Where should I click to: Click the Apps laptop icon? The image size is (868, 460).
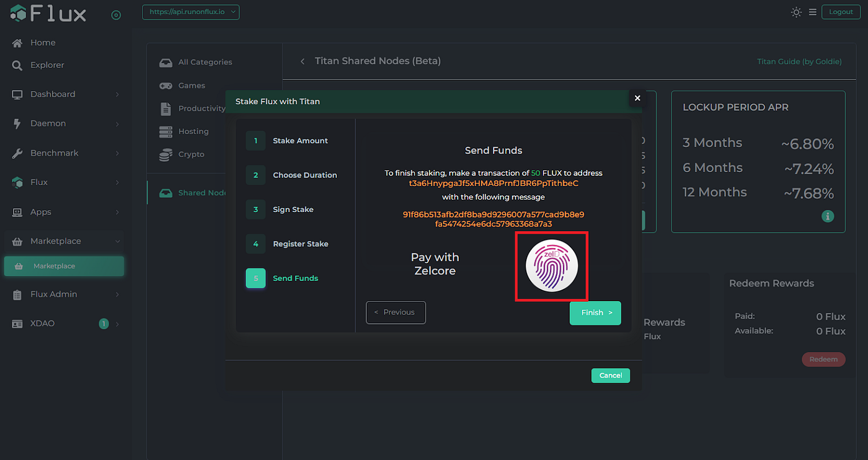pos(17,212)
